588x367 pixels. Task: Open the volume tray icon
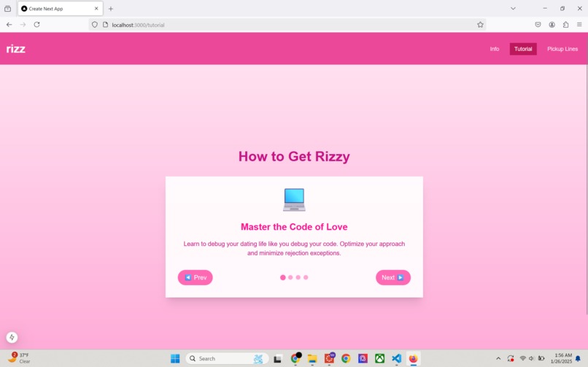(531, 359)
